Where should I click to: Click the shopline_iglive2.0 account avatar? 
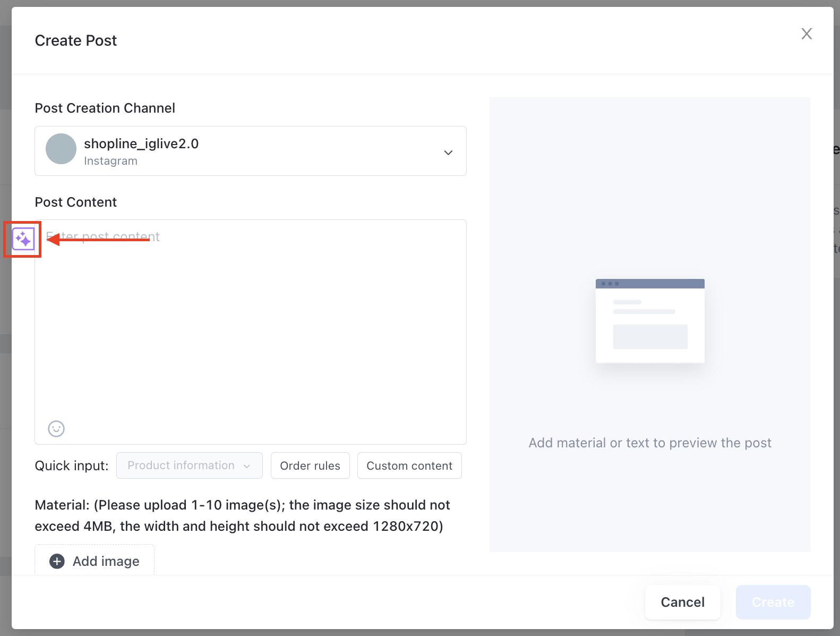pyautogui.click(x=61, y=149)
